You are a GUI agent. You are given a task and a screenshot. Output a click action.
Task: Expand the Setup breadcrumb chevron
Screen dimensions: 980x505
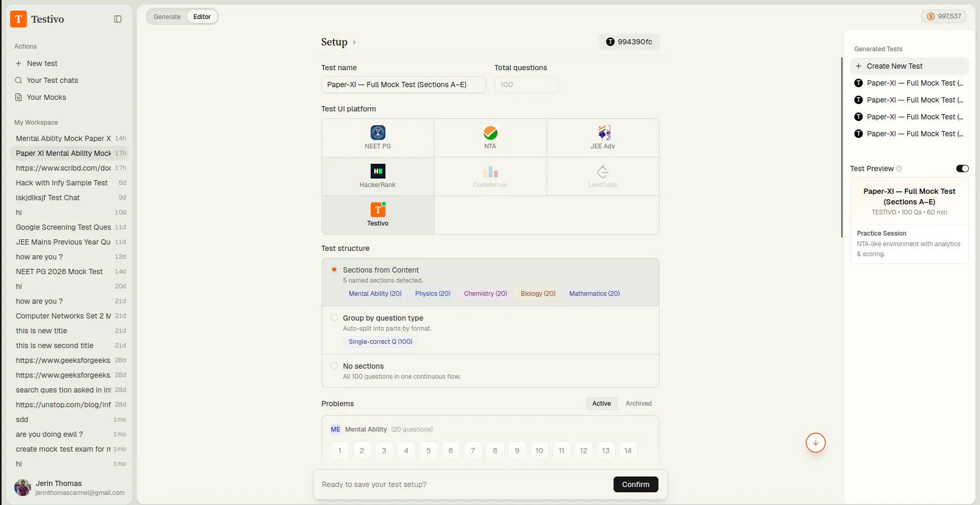coord(354,42)
